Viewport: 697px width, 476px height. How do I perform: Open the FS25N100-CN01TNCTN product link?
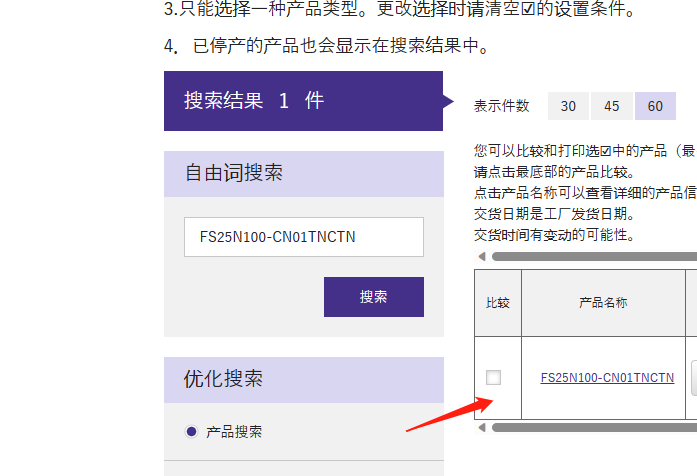click(607, 378)
